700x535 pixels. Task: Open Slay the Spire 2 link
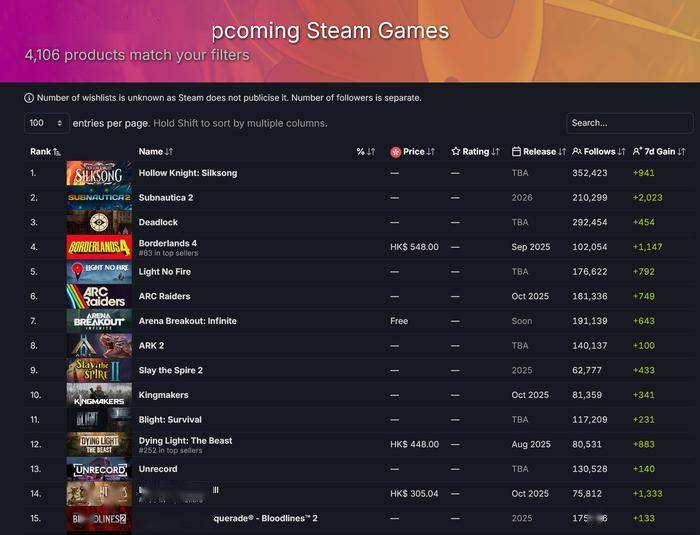tap(171, 370)
